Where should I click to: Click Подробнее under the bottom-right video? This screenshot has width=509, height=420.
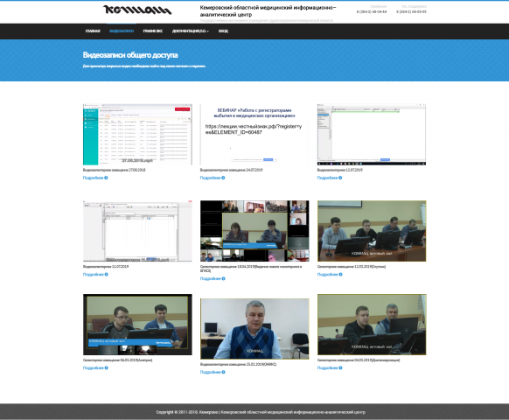point(330,368)
